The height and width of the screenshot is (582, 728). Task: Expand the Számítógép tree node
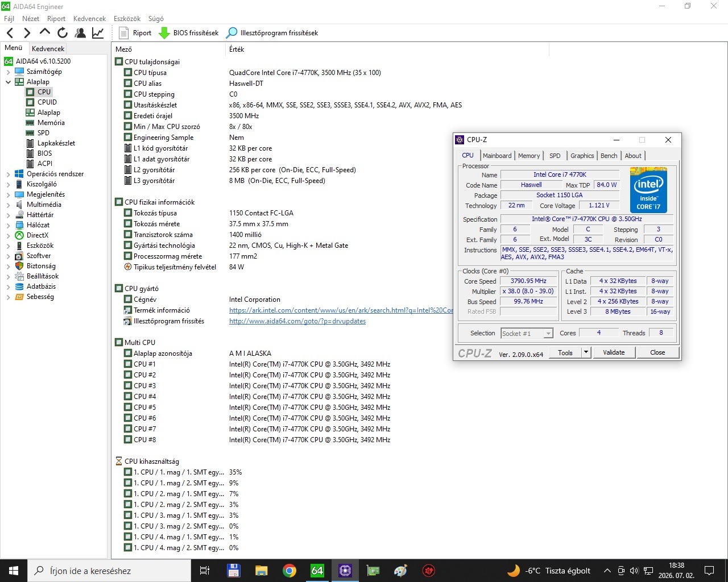tap(9, 72)
